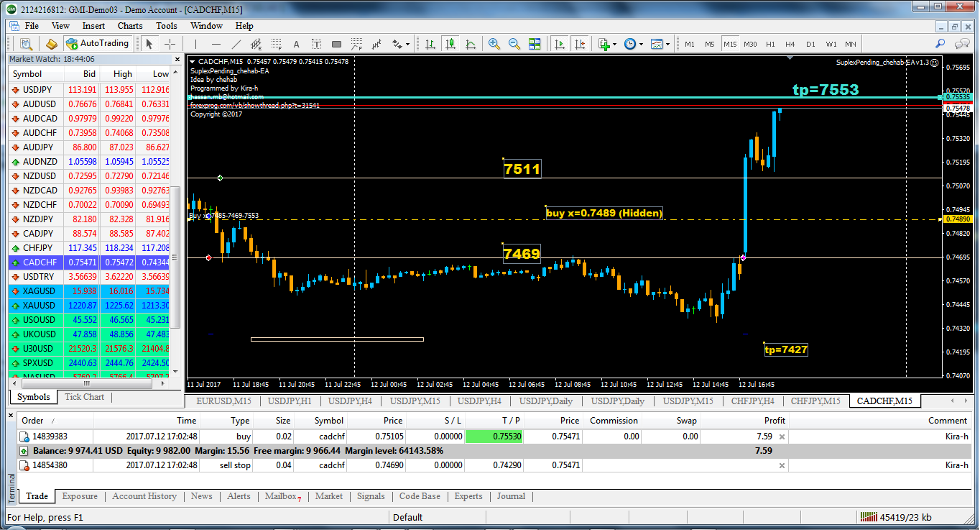Open the File menu
This screenshot has width=980, height=530.
32,26
